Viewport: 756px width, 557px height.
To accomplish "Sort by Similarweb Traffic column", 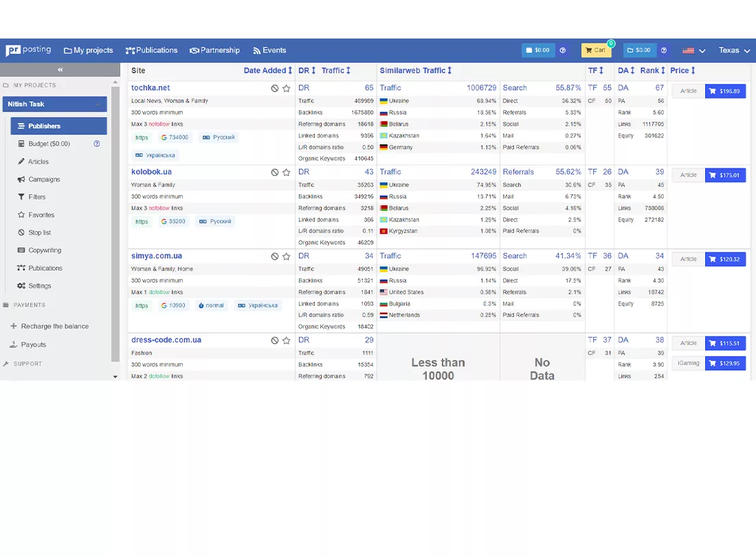I will 416,70.
